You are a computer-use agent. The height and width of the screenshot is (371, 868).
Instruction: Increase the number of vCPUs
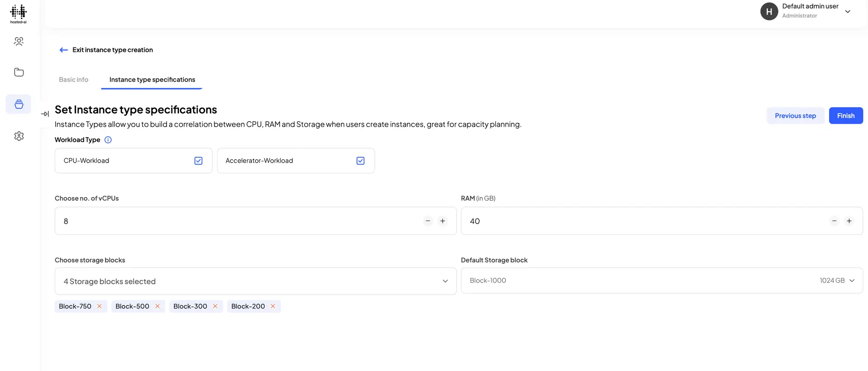click(x=443, y=221)
